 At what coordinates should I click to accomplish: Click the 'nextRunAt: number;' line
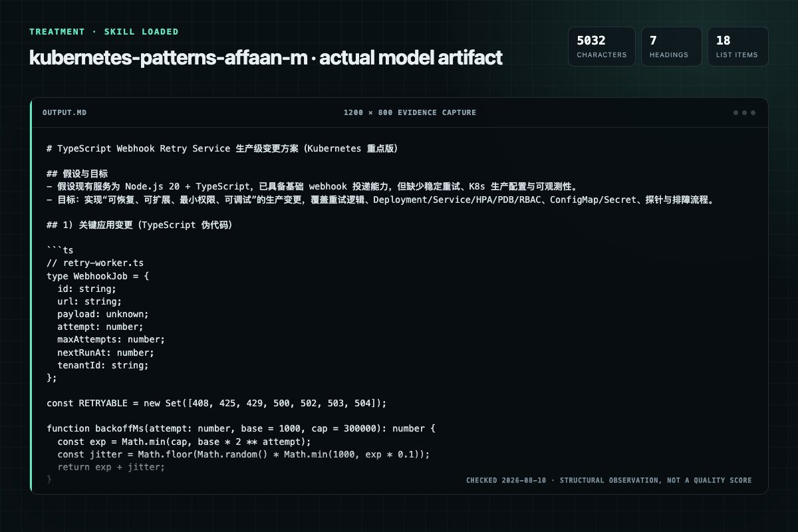click(106, 352)
